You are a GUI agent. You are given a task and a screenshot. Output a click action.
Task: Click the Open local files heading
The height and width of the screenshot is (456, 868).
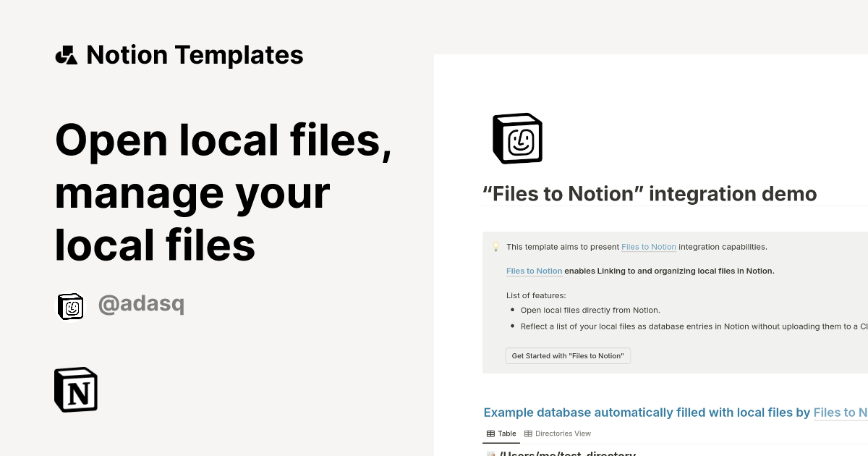(x=224, y=192)
